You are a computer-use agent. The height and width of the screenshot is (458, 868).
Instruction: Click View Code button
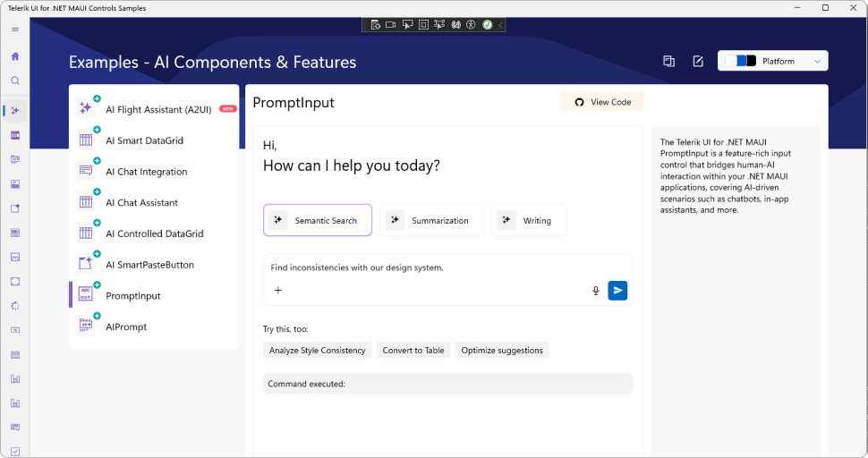(x=602, y=102)
